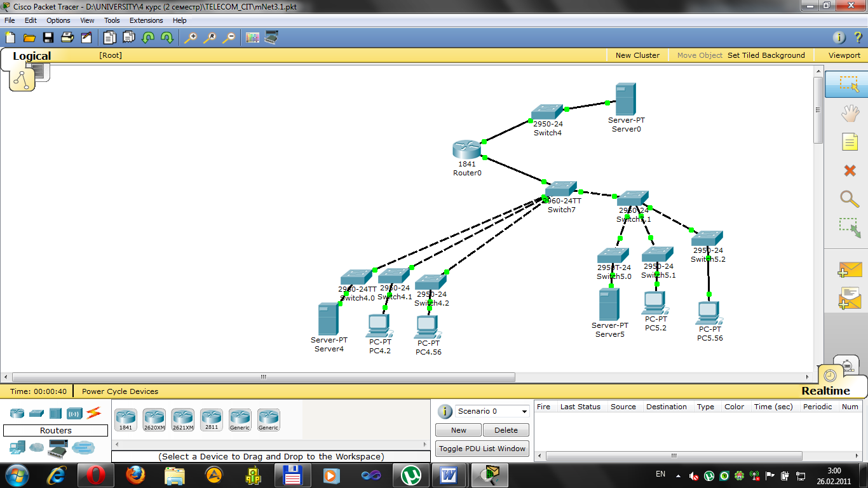Image resolution: width=868 pixels, height=488 pixels.
Task: Pick the 2811 router from the device list
Action: click(x=211, y=420)
